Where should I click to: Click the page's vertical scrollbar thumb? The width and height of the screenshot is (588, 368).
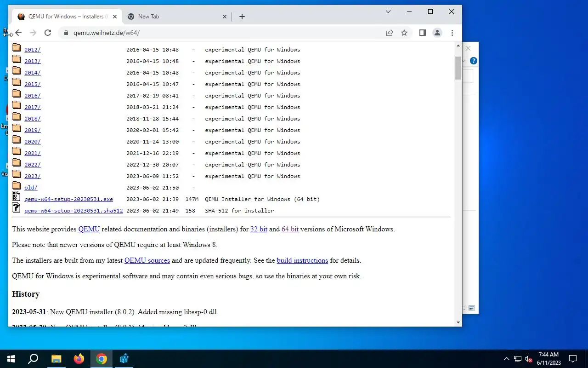[458, 68]
